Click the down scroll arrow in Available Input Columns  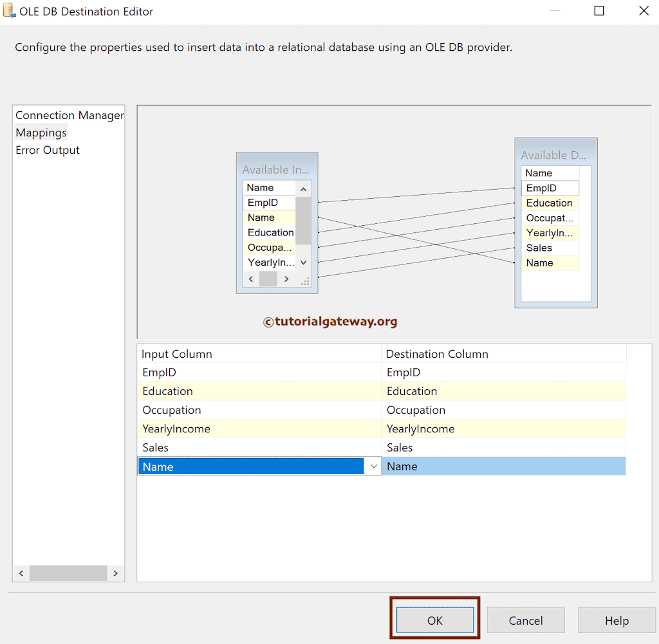coord(303,262)
